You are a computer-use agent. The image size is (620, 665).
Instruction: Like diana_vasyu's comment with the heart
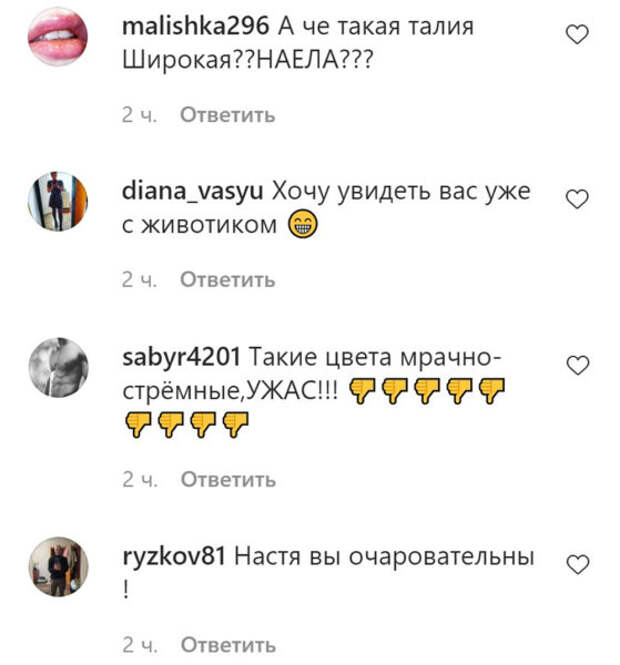coord(577,199)
